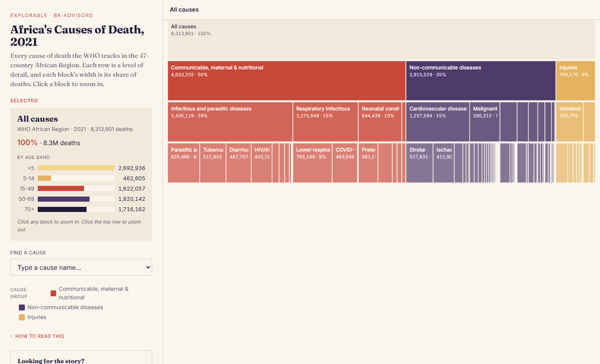Zoom into Communicable, maternal & nutritional block
Image resolution: width=600 pixels, height=364 pixels.
(287, 81)
